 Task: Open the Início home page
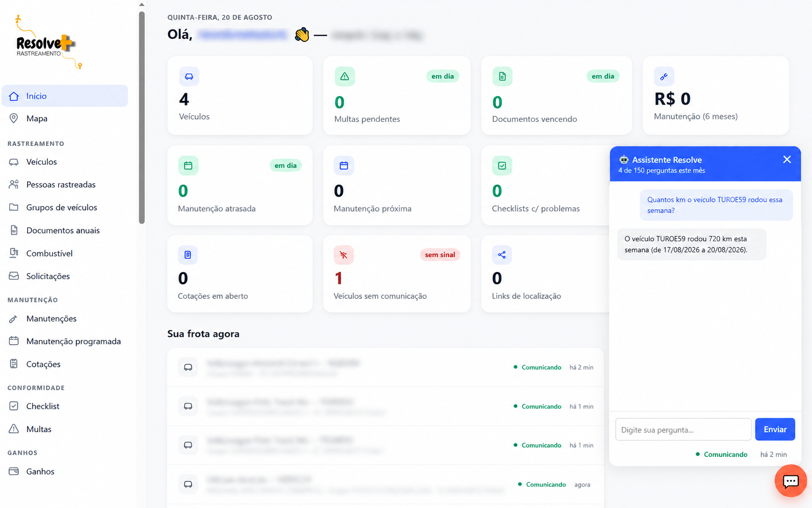(x=65, y=96)
